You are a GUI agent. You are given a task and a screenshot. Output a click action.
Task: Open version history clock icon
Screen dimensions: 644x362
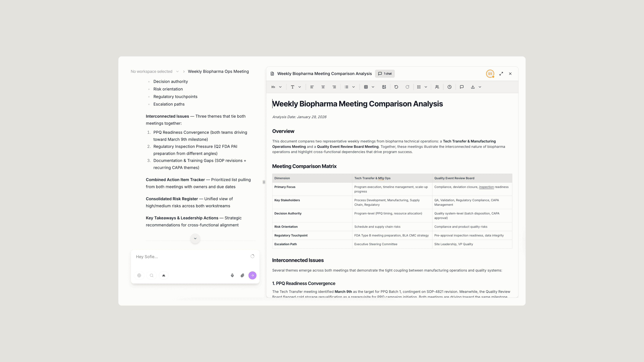click(449, 87)
